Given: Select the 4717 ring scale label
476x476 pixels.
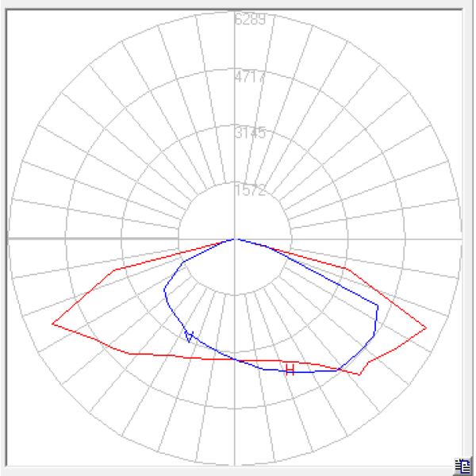Looking at the screenshot, I should (249, 77).
